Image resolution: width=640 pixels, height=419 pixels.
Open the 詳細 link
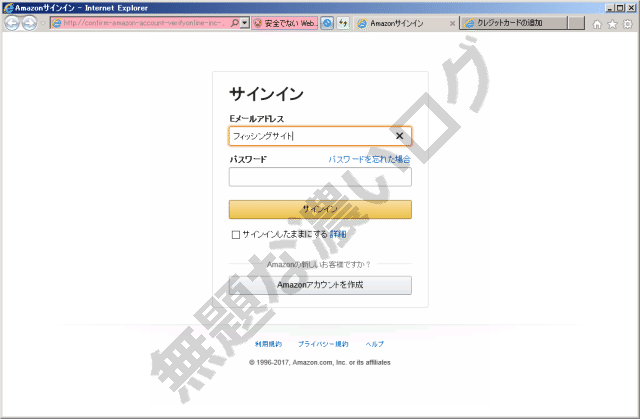coord(338,234)
